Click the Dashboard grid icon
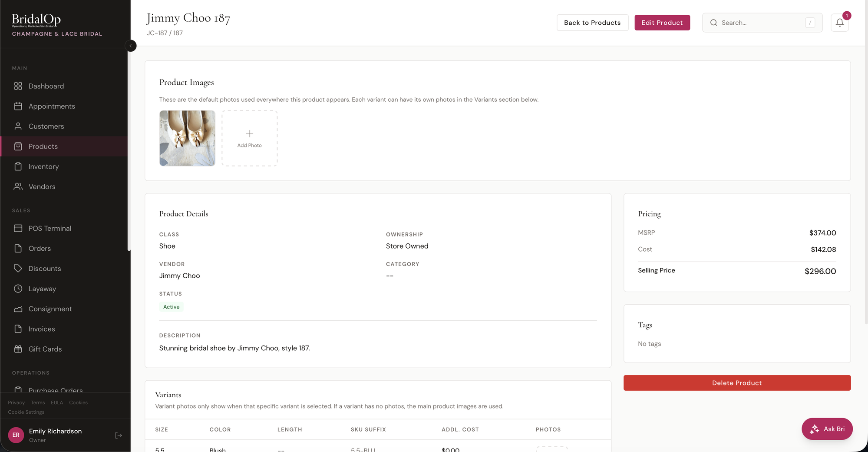 (18, 86)
